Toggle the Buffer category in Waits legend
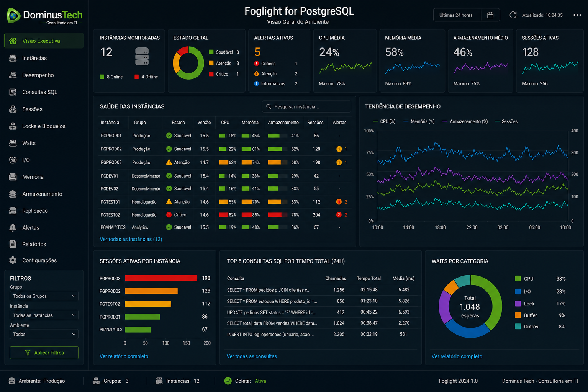Viewport: 588px width, 392px height. coord(540,315)
